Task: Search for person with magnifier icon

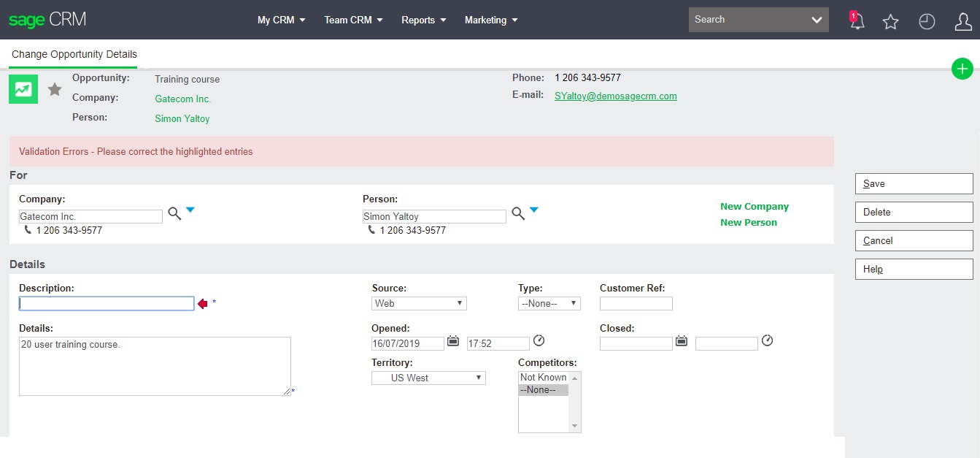Action: (518, 213)
